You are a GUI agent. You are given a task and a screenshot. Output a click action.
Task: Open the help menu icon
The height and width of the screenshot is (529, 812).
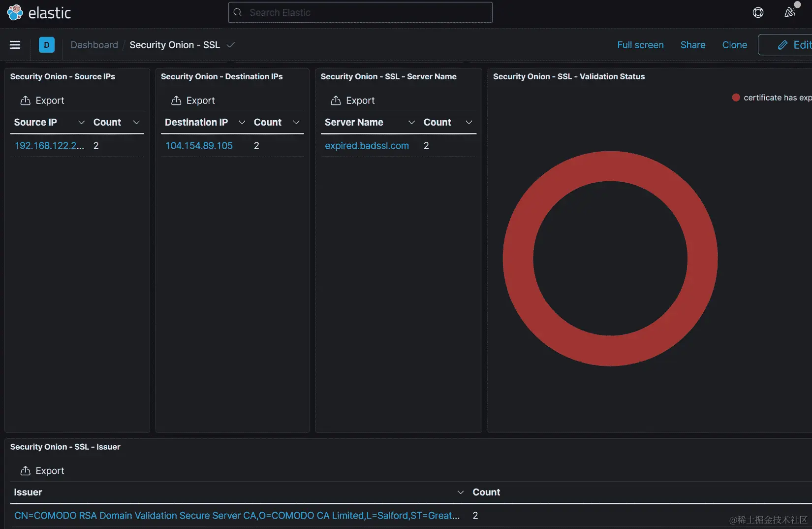pos(758,13)
